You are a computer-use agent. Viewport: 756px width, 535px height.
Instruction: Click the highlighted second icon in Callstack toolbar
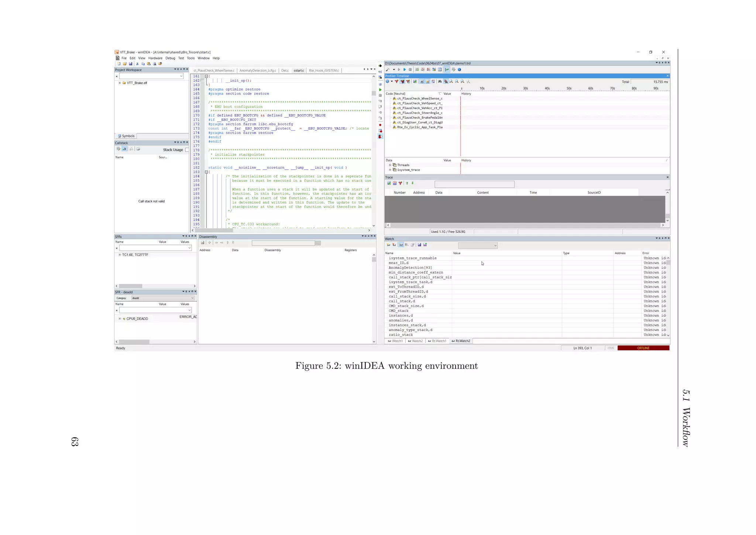coord(124,149)
